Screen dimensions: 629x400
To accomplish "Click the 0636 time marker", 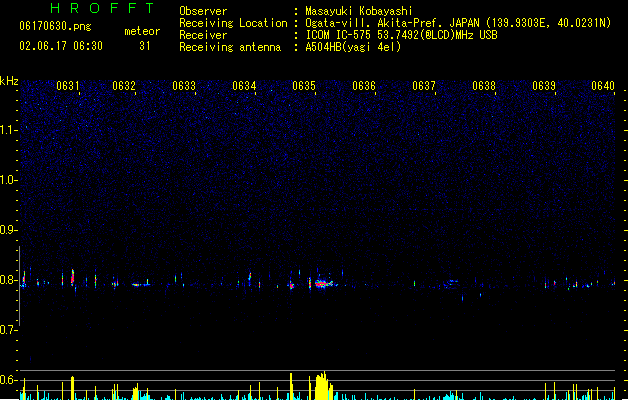I will pos(364,86).
